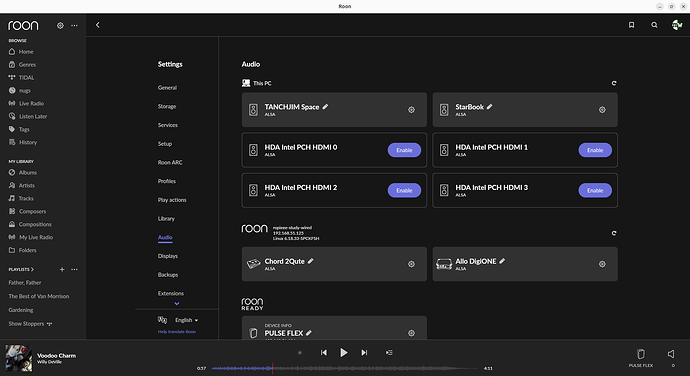Go back with the back arrow
Viewport: 690px width, 376px height.
[x=98, y=25]
